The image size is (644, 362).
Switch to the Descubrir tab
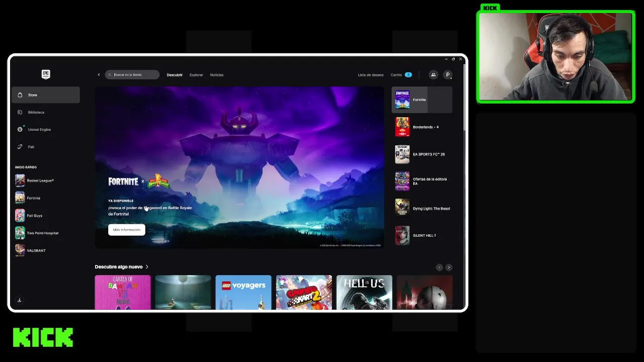pyautogui.click(x=175, y=75)
